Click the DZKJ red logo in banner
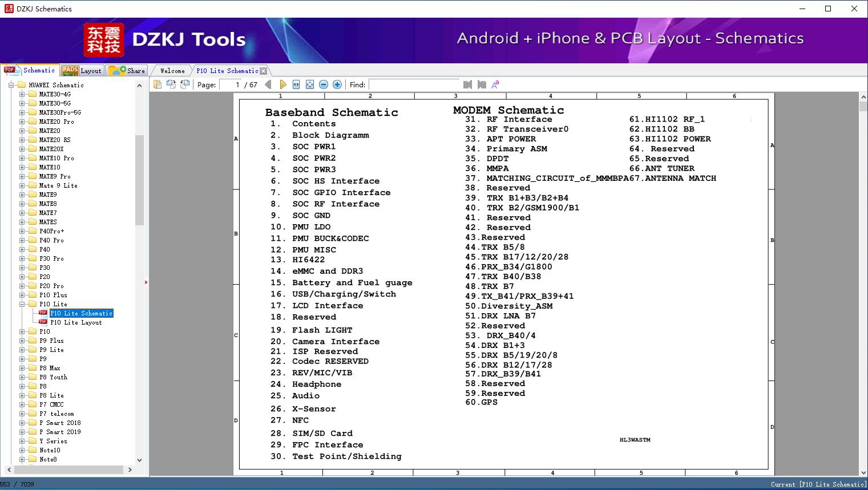This screenshot has width=868, height=490. [104, 40]
